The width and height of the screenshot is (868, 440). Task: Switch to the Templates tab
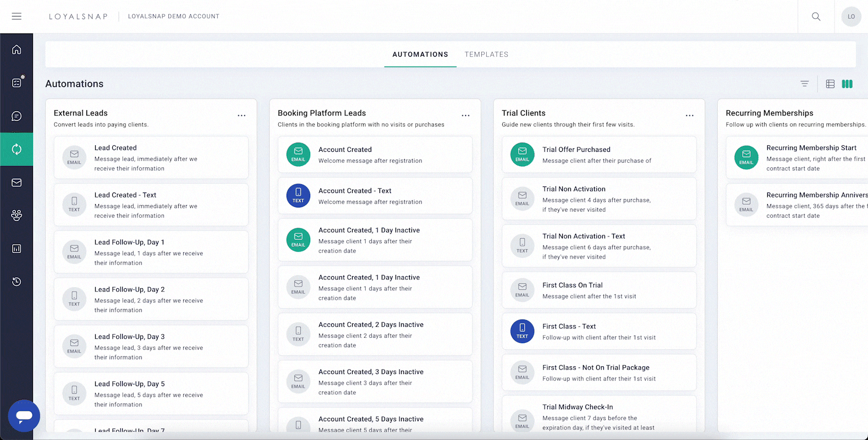486,54
